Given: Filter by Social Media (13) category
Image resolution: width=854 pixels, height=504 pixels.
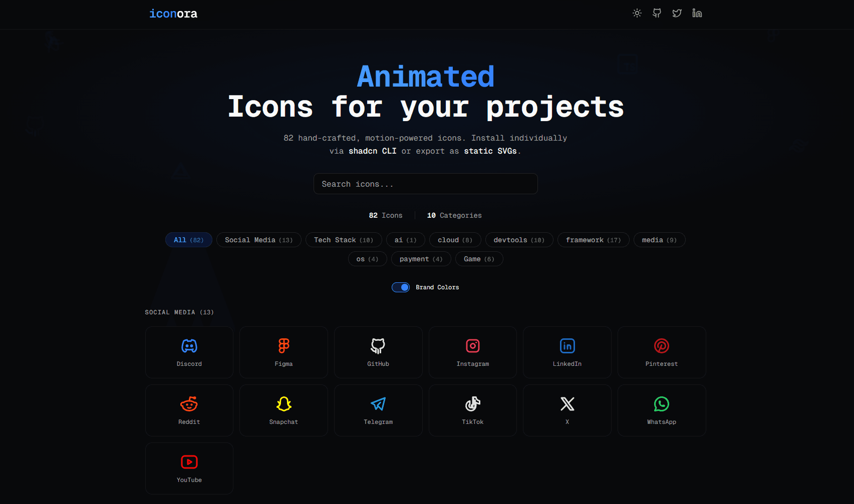Looking at the screenshot, I should (258, 240).
